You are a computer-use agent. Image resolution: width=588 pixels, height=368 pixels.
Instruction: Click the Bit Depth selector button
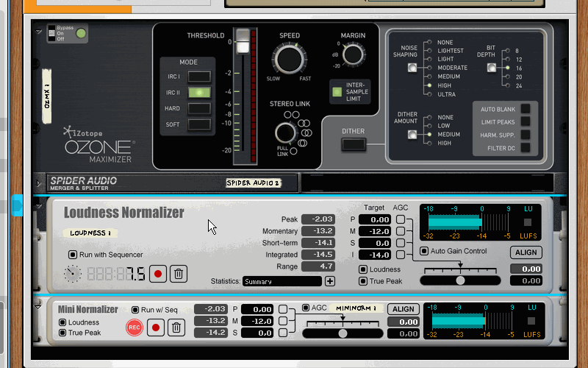(491, 68)
